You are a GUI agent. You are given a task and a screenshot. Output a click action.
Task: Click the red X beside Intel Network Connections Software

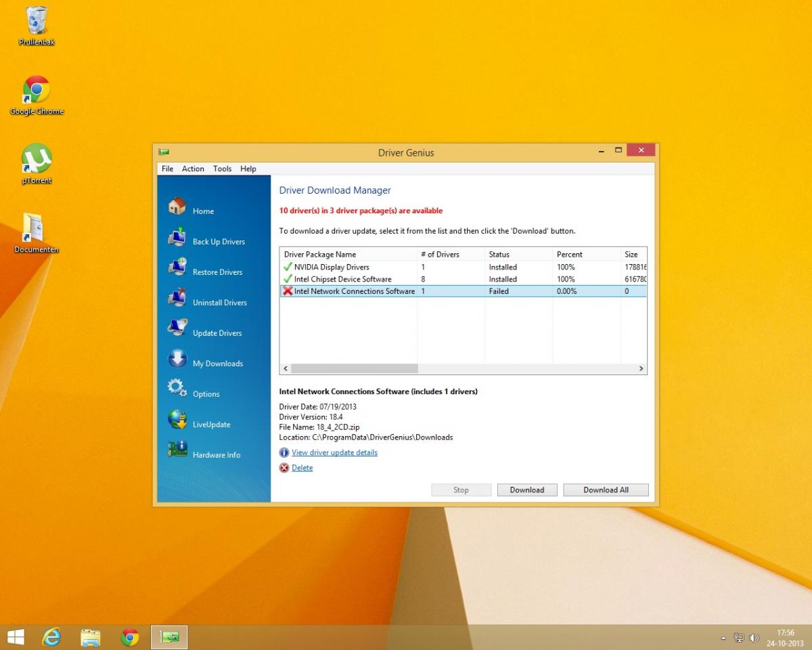(288, 291)
